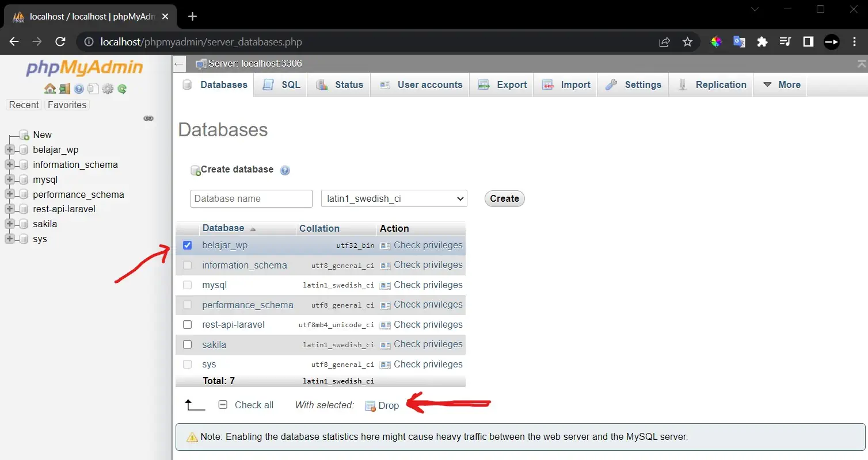Expand the rest-api-laravel tree node
Image resolution: width=868 pixels, height=460 pixels.
point(9,209)
